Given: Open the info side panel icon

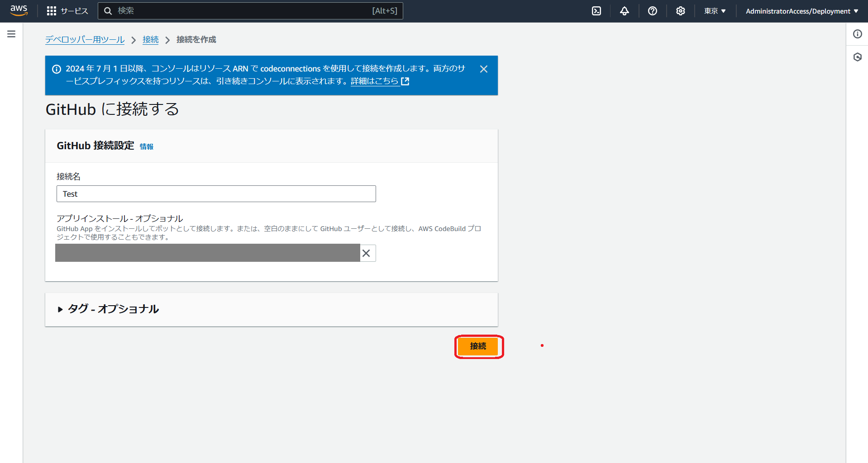Looking at the screenshot, I should (x=857, y=34).
